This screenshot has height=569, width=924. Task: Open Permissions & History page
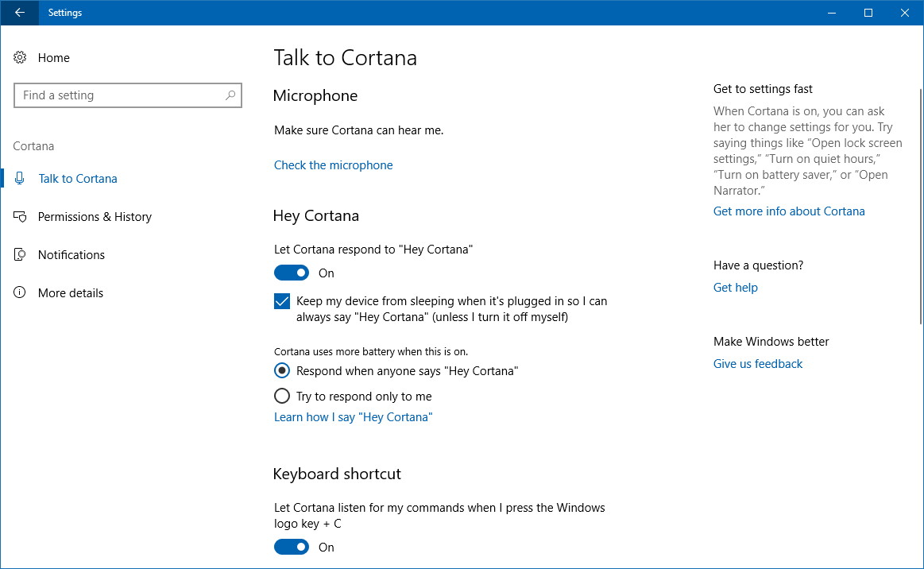95,216
